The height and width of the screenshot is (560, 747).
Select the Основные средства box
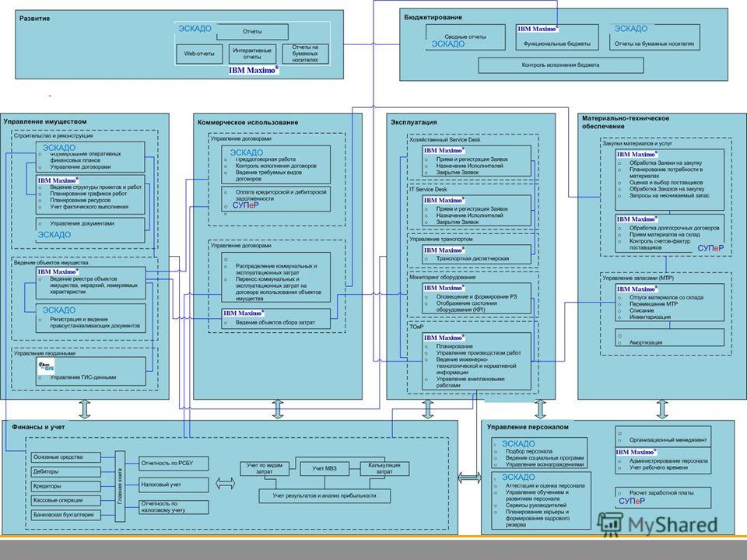(x=66, y=457)
